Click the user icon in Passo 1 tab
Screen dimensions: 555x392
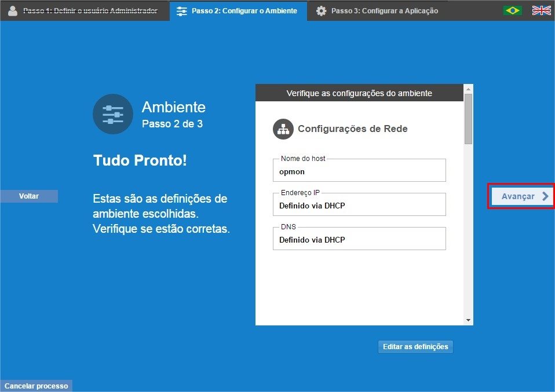tap(13, 11)
